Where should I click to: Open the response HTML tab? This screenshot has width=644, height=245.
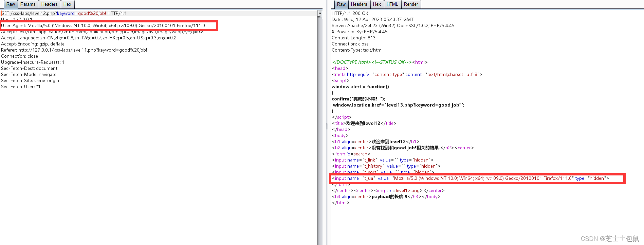click(392, 4)
